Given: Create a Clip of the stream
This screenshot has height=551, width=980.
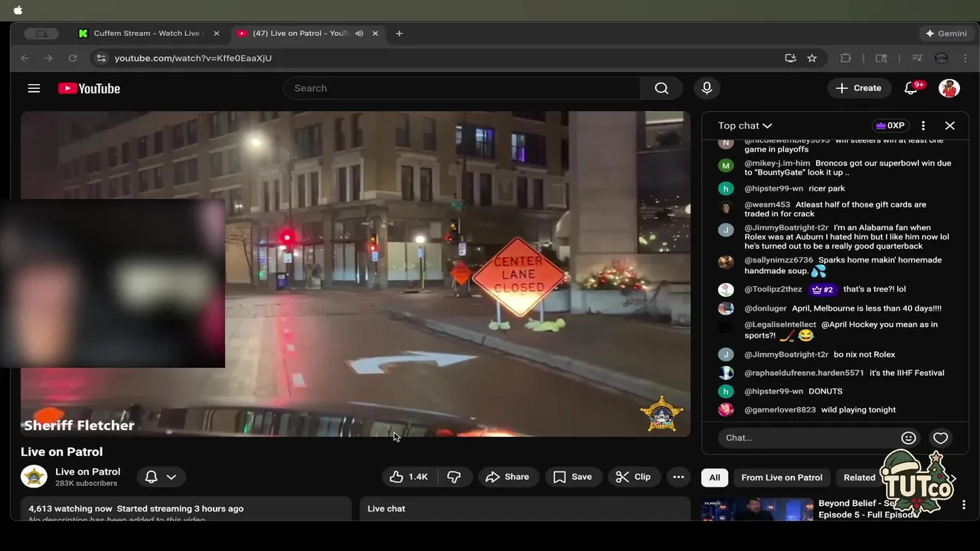Looking at the screenshot, I should click(x=633, y=477).
